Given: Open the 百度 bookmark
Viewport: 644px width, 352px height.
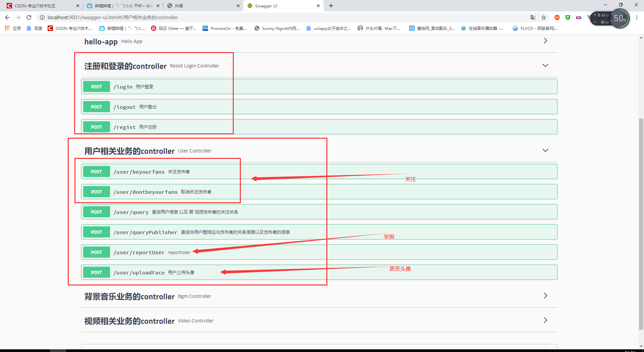Looking at the screenshot, I should (35, 28).
